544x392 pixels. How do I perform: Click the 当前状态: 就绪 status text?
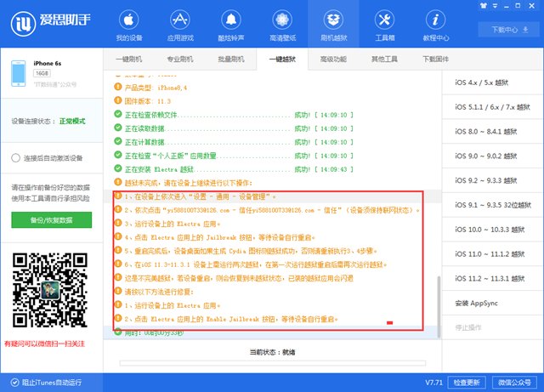(272, 352)
